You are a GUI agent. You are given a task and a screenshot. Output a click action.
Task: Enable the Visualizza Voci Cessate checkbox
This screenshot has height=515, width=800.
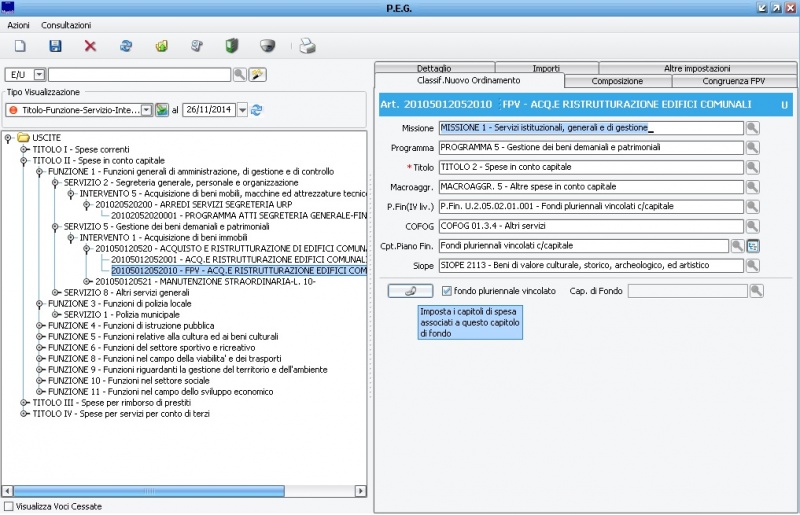(9, 506)
